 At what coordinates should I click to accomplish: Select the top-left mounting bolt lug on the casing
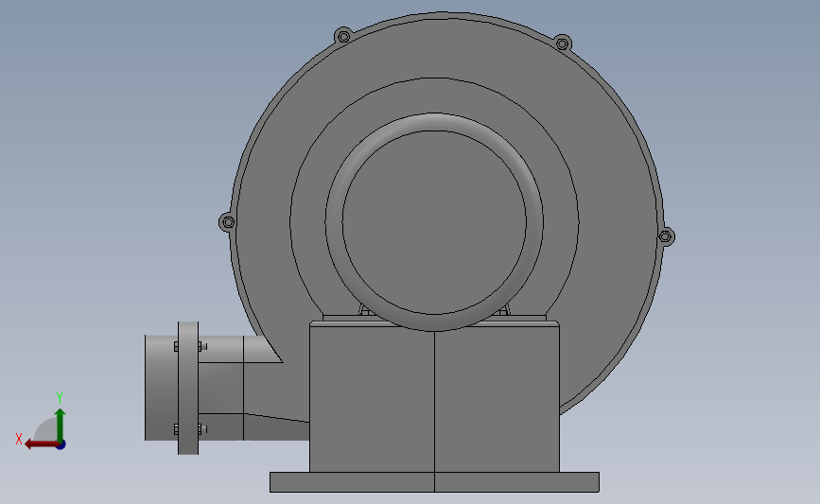343,36
